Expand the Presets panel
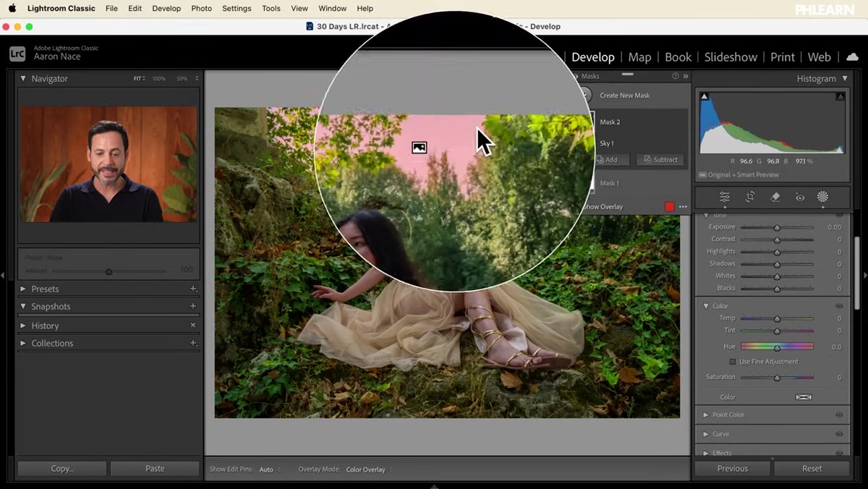 pyautogui.click(x=23, y=289)
